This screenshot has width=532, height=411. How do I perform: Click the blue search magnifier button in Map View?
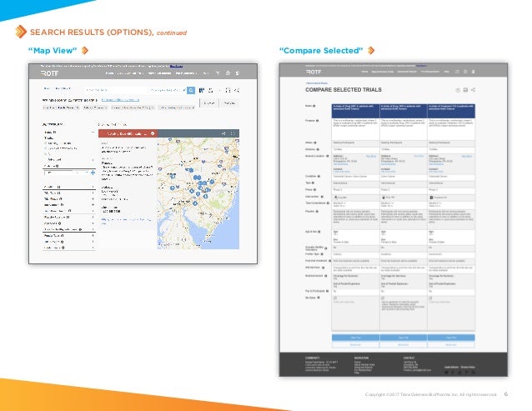click(x=191, y=90)
